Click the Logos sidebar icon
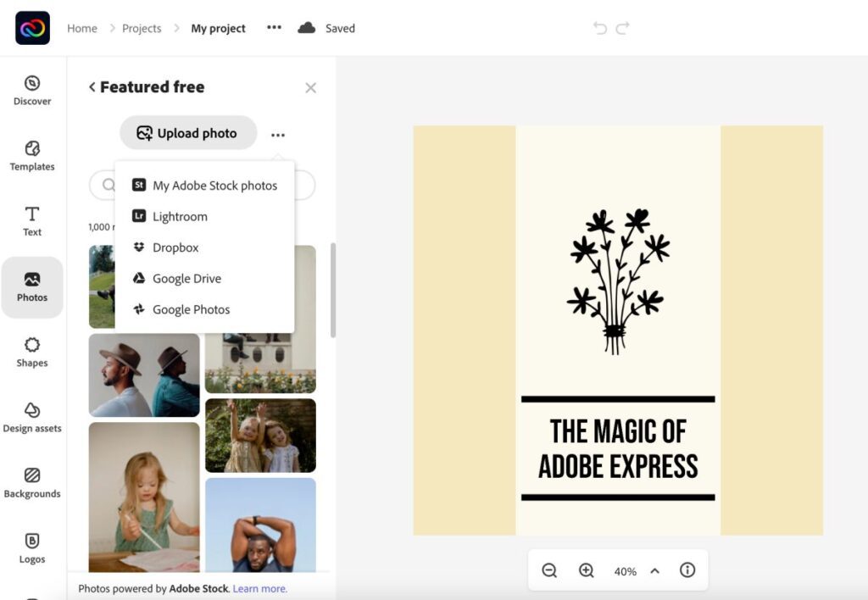 [x=31, y=549]
